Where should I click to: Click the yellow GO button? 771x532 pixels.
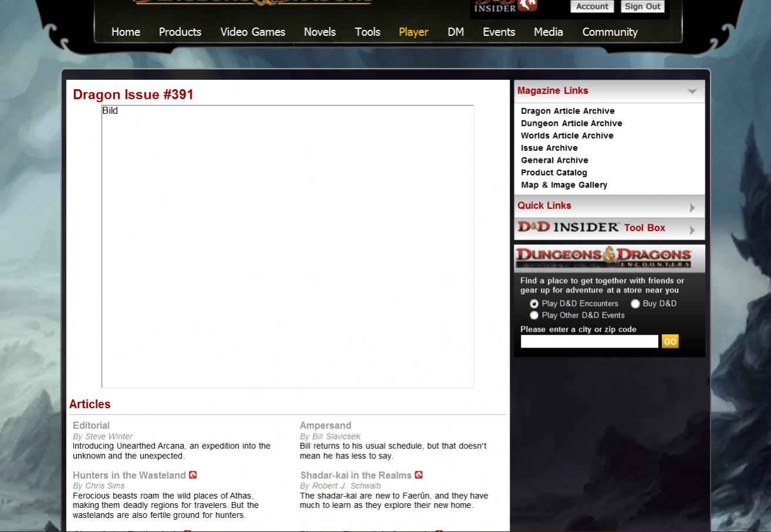tap(670, 341)
